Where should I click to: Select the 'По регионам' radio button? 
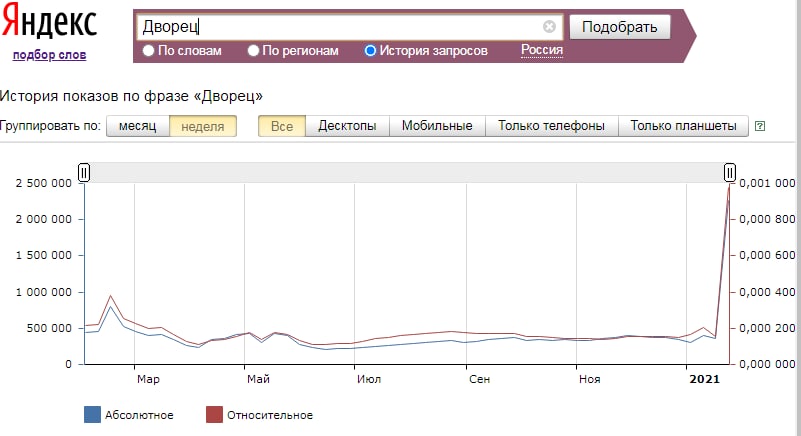pyautogui.click(x=253, y=51)
